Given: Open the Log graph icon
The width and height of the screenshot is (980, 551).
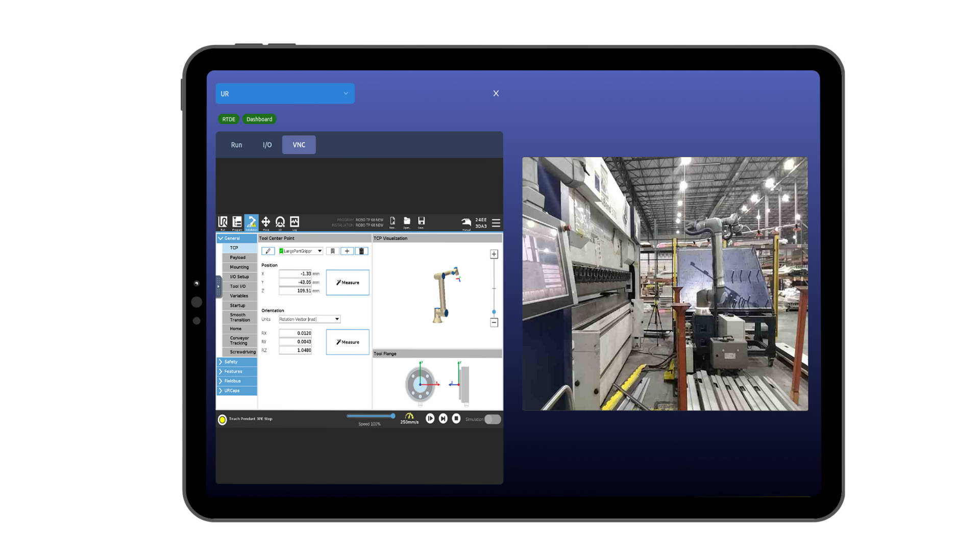Looking at the screenshot, I should pos(295,222).
